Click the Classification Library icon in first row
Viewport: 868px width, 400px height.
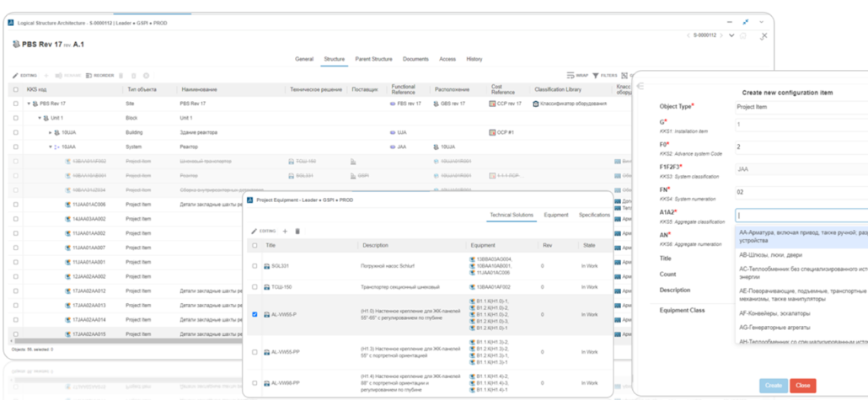(x=535, y=104)
